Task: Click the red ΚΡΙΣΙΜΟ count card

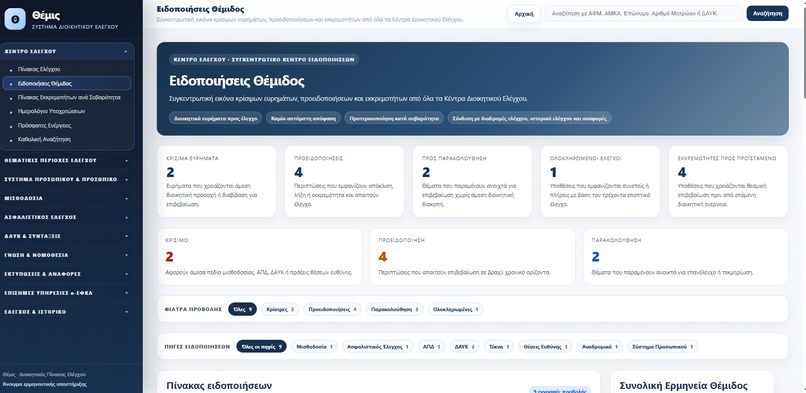Action: click(x=260, y=256)
